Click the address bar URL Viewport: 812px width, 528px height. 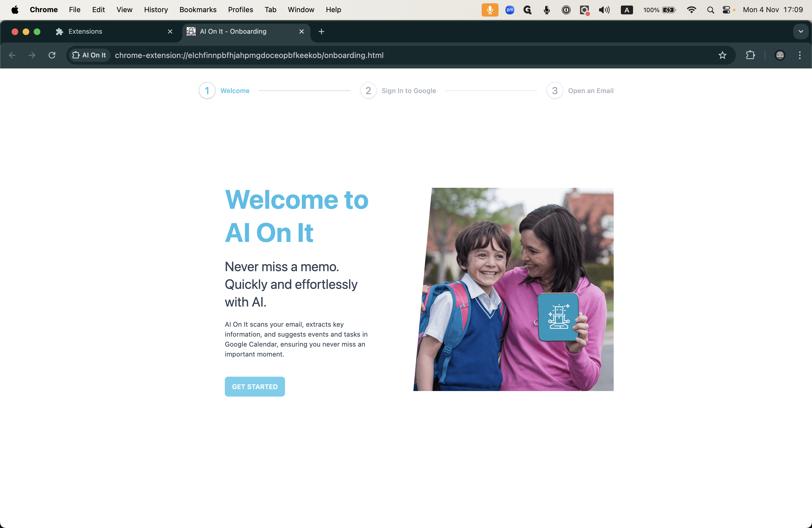[249, 55]
